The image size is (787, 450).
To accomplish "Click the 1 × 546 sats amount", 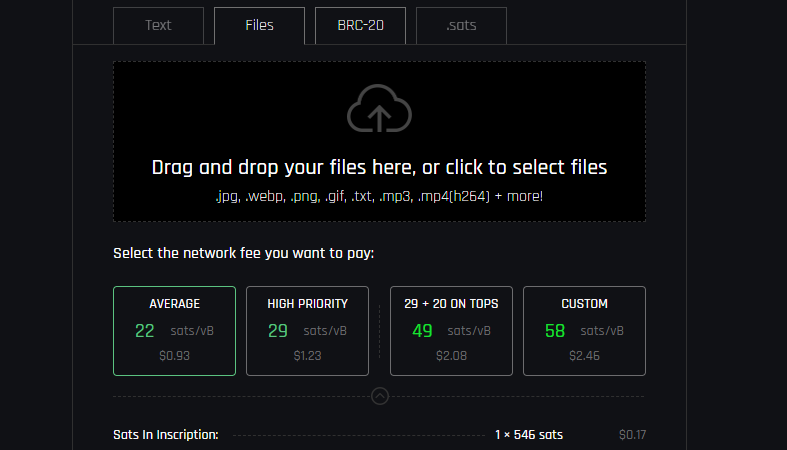I will tap(529, 434).
